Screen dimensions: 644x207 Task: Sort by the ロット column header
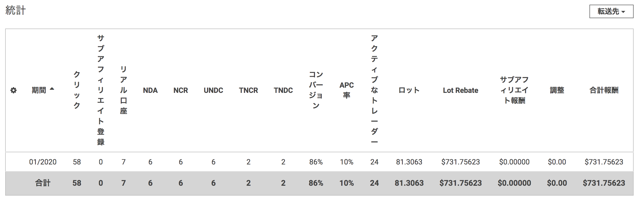point(409,90)
